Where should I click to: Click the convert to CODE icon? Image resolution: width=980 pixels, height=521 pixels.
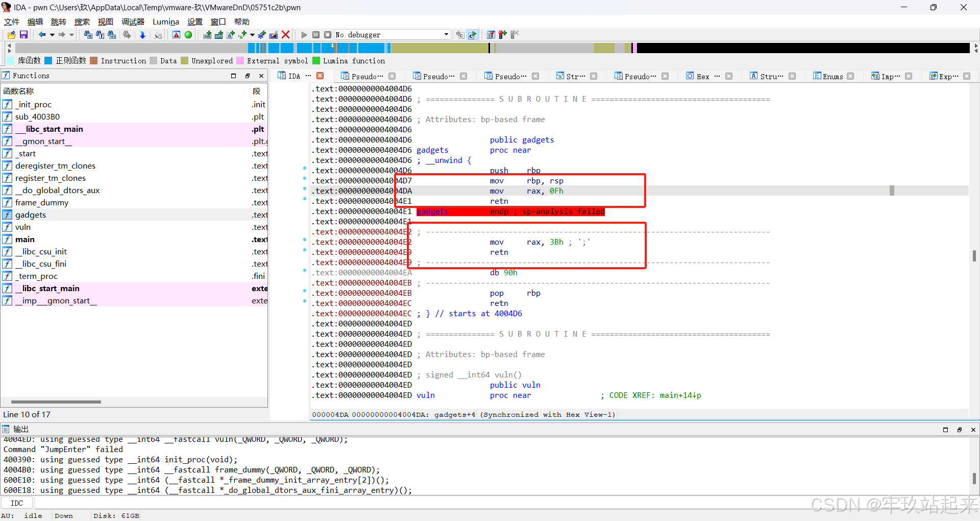[x=207, y=35]
